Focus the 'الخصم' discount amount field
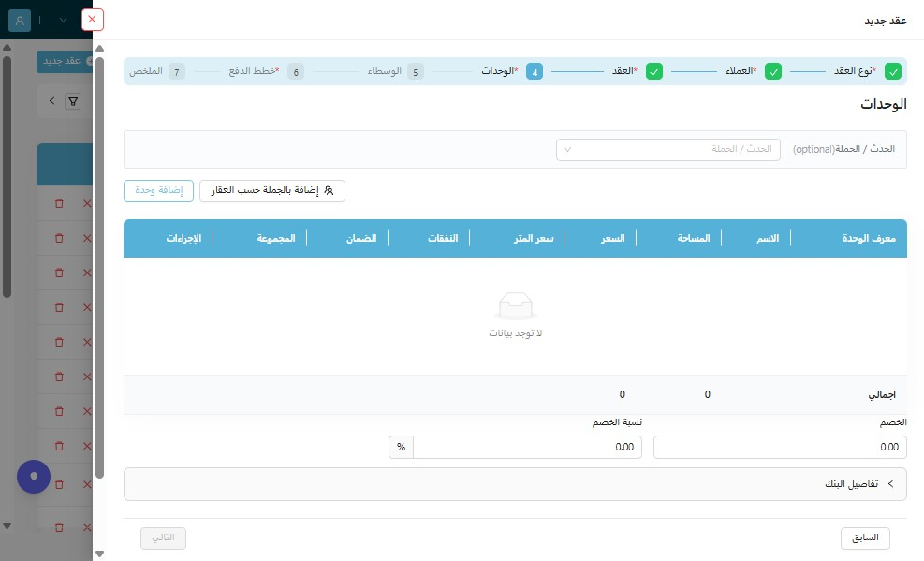 780,448
